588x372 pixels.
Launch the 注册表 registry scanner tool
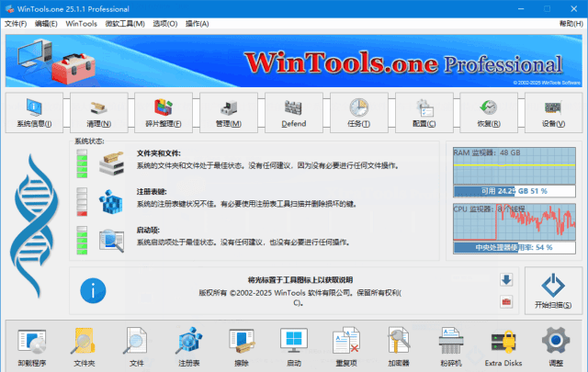[189, 347]
